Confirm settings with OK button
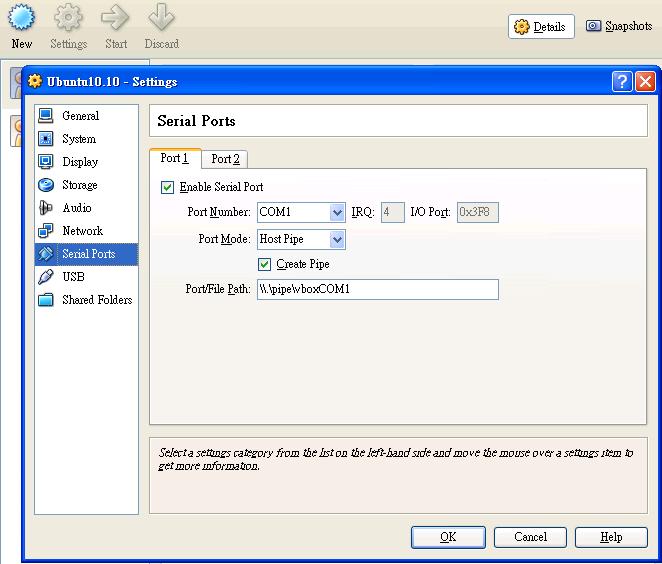Screen dimensions: 662x564 click(x=448, y=537)
